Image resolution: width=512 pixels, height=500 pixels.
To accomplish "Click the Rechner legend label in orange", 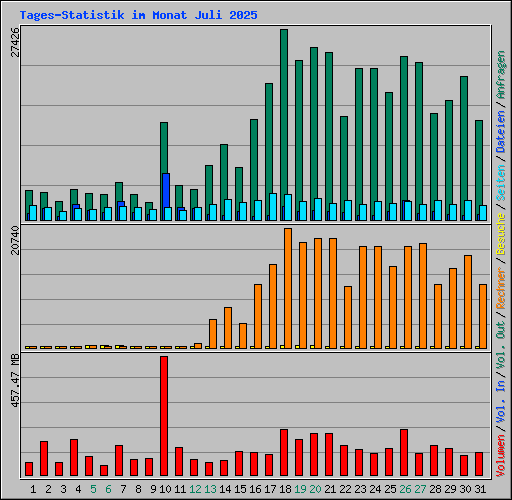I will click(501, 288).
